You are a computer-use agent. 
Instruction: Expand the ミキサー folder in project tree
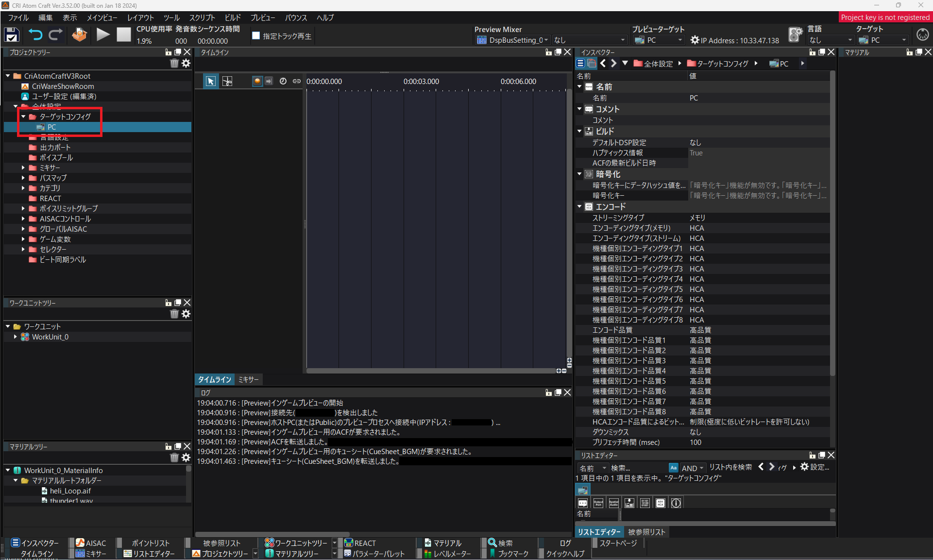(23, 168)
